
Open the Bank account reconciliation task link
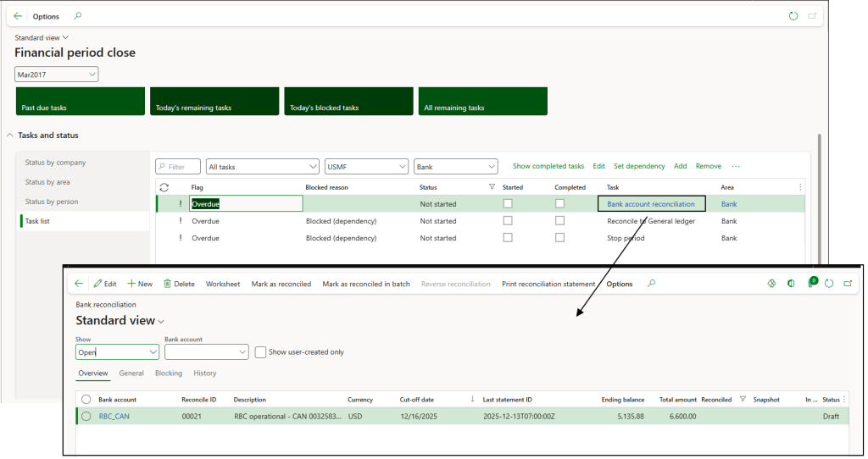pyautogui.click(x=650, y=204)
